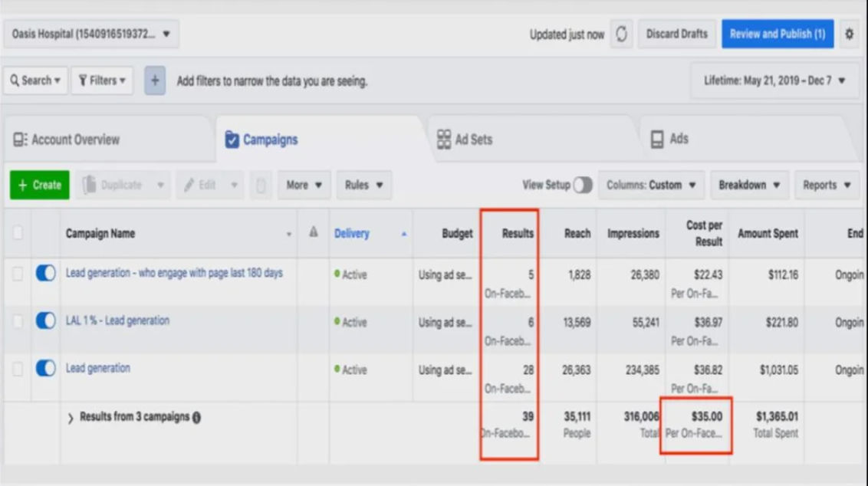Image resolution: width=868 pixels, height=486 pixels.
Task: Open the Lead generation campaign link
Action: (98, 369)
